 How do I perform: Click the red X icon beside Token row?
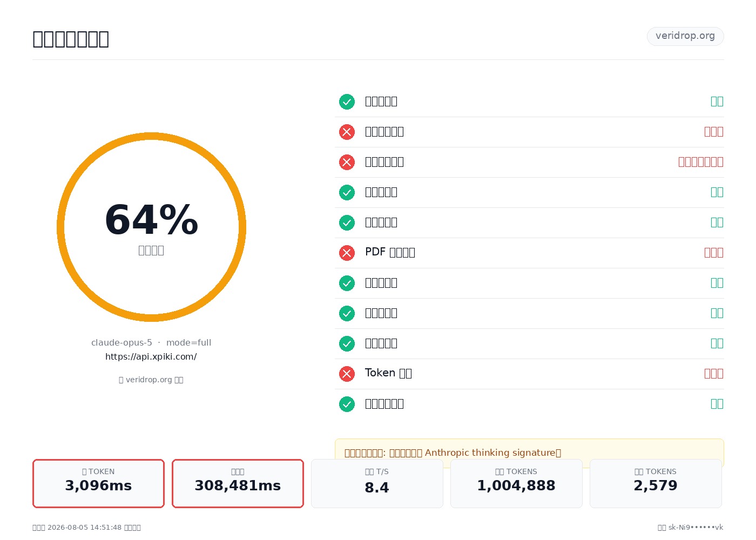pos(347,374)
